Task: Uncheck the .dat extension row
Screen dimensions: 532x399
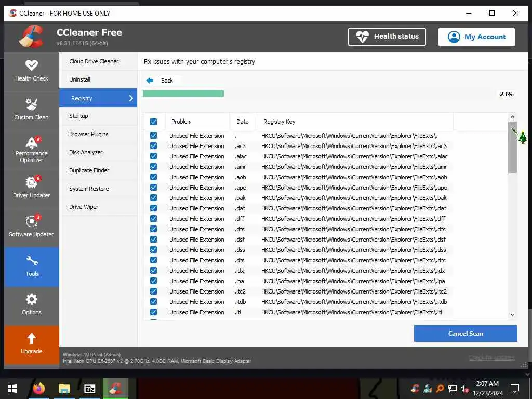Action: point(153,208)
